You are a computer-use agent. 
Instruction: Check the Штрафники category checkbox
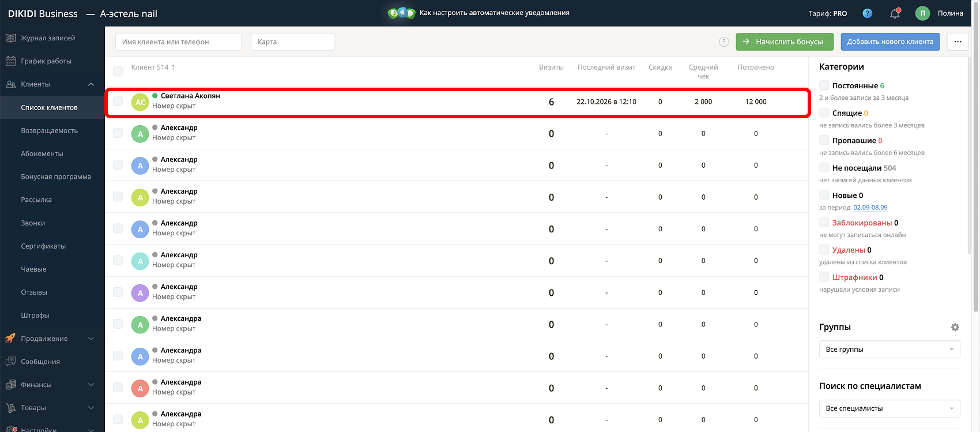point(824,277)
